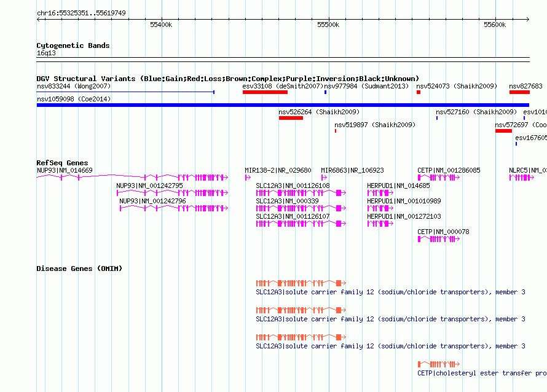The image size is (547, 392).
Task: Select the long blue nsv1059098 gain bar
Action: [x=283, y=105]
